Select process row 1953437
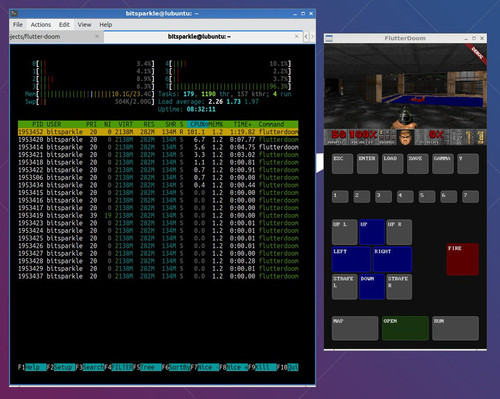500x399 pixels. 158,276
